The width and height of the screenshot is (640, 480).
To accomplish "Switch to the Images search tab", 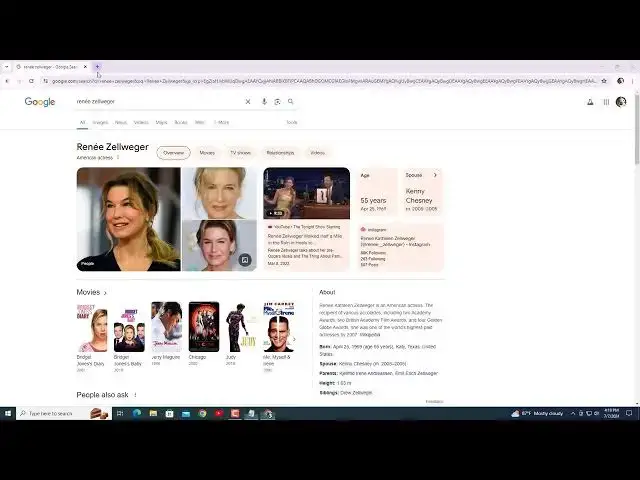I will coord(100,122).
